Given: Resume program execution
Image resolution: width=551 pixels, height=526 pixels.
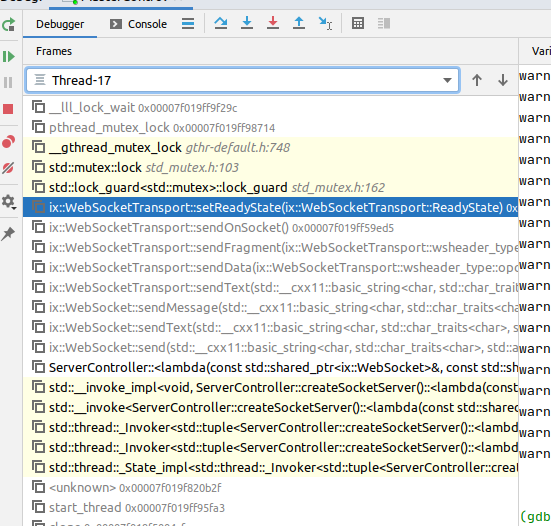Looking at the screenshot, I should click(x=8, y=57).
